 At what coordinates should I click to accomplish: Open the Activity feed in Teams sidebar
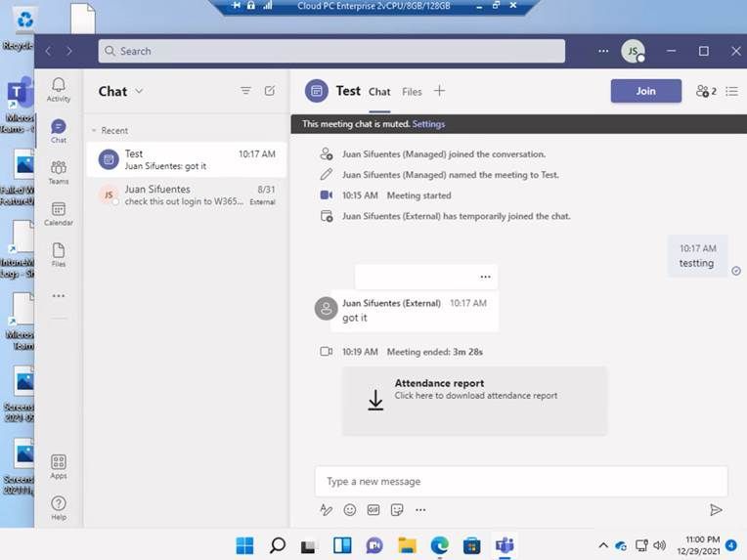[59, 90]
